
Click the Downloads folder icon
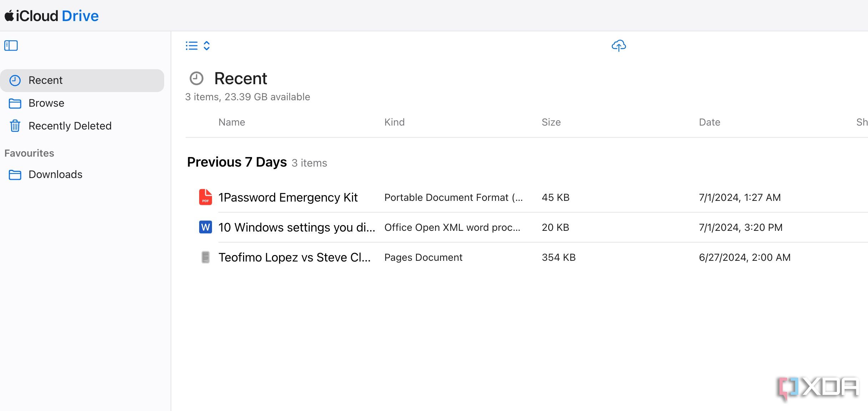coord(15,175)
